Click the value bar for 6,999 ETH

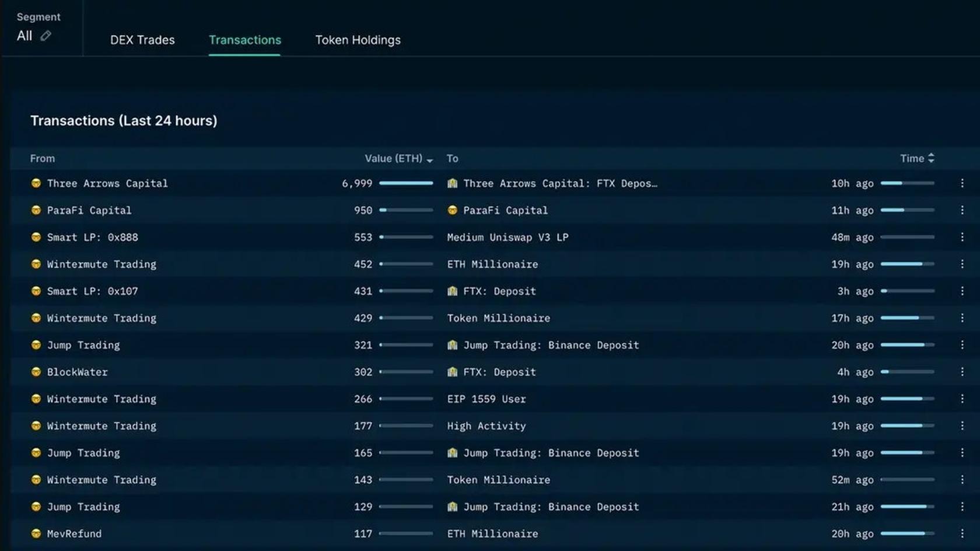[406, 183]
